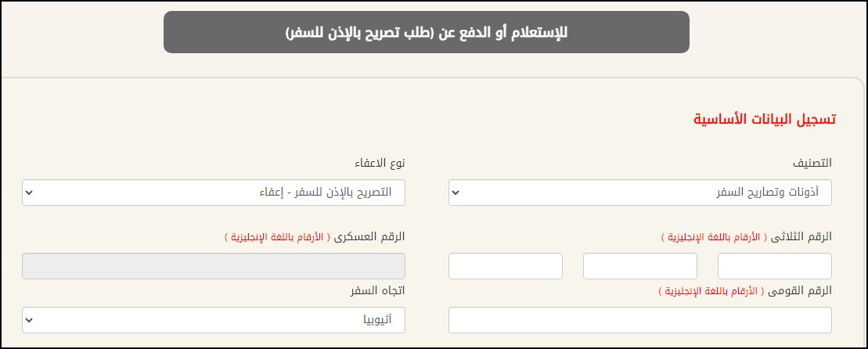Select the leftmost الرقم الثلاثى input box
The image size is (868, 349).
506,266
